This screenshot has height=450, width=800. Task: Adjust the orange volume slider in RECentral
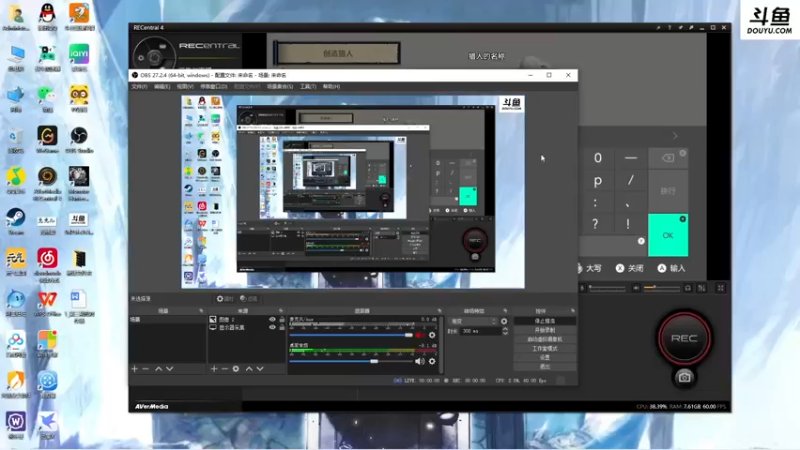point(662,288)
